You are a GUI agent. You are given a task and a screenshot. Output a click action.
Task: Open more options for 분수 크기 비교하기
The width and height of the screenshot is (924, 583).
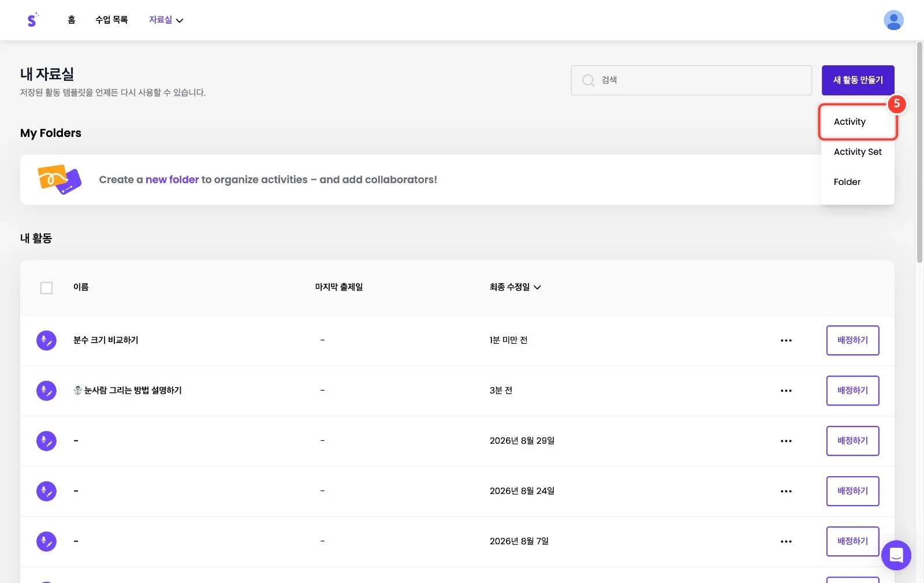pos(786,340)
